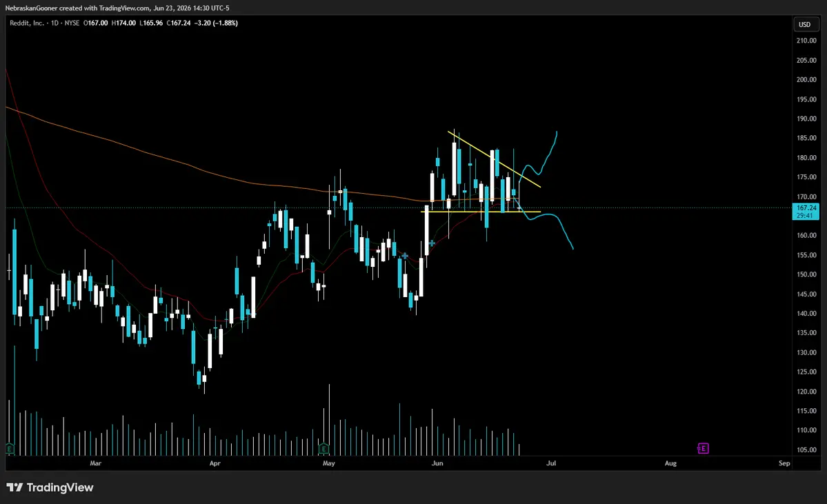Click the 120.00 price axis label
This screenshot has width=827, height=504.
click(806, 392)
